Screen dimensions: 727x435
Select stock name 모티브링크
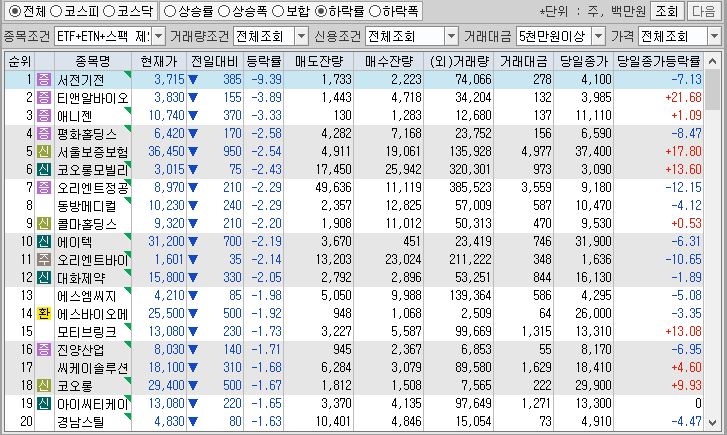coord(87,332)
